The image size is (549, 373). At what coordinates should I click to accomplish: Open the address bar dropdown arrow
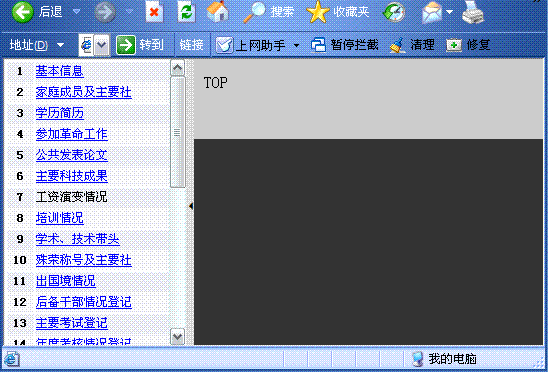102,45
